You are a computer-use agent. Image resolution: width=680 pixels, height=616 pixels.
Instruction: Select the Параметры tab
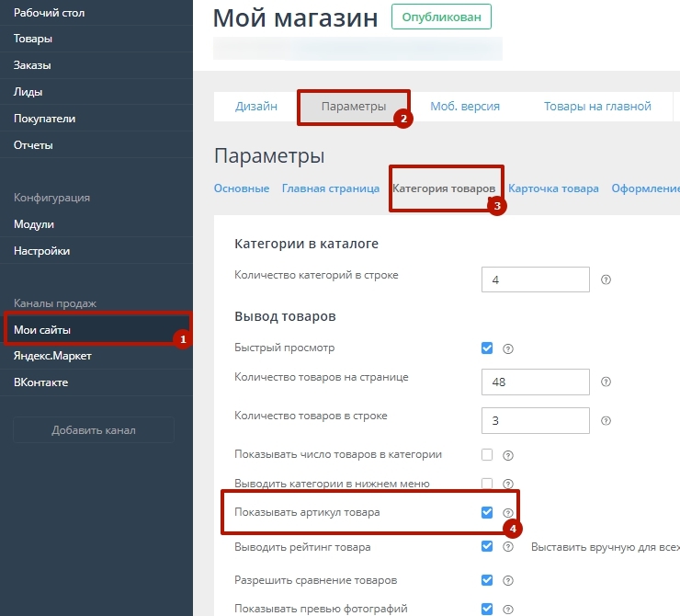point(354,107)
